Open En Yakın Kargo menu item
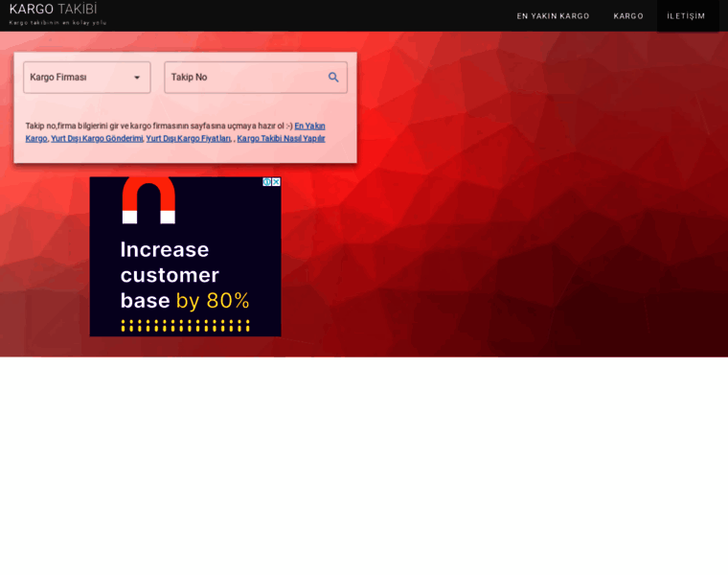Viewport: 728px width, 575px height. [553, 15]
